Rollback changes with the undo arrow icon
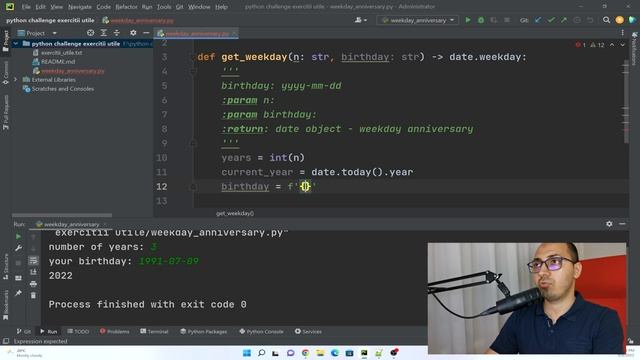 [590, 20]
